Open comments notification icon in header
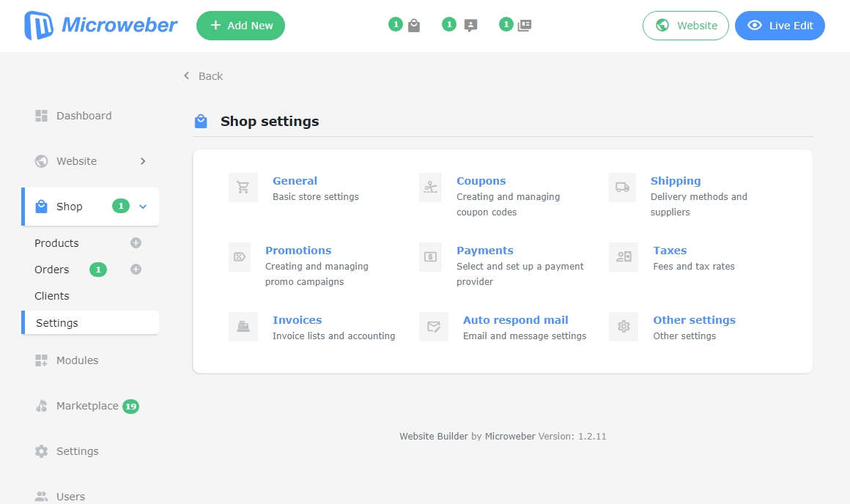Screen dimensions: 850x504 (x=471, y=26)
